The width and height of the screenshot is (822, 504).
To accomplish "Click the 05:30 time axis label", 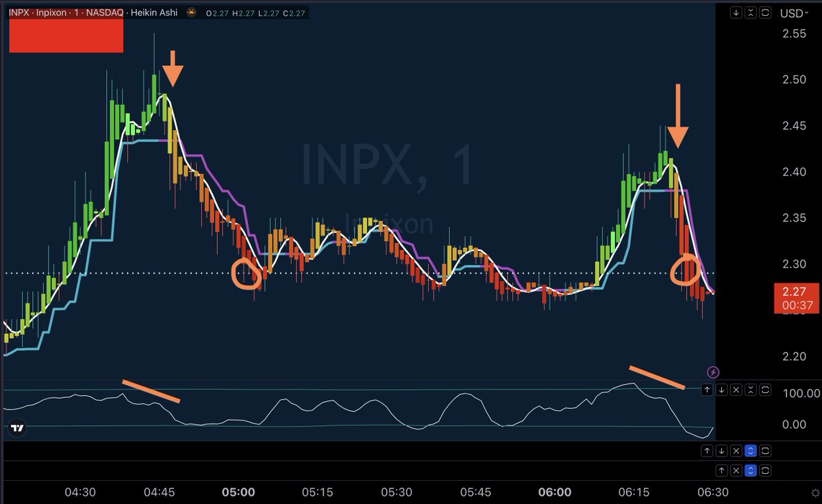I will click(x=397, y=492).
